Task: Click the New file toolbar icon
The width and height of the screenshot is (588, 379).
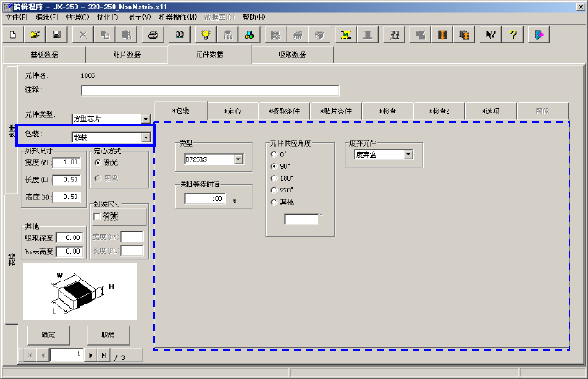Action: click(13, 35)
